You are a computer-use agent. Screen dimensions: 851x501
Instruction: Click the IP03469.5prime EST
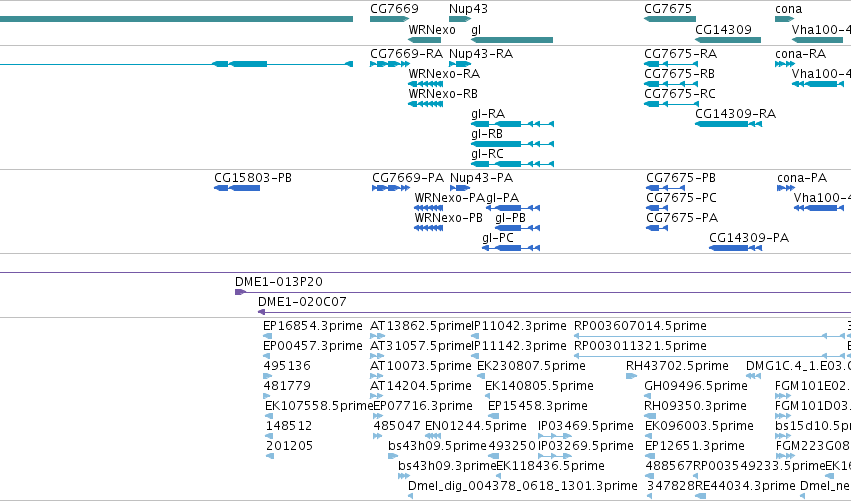pyautogui.click(x=555, y=436)
